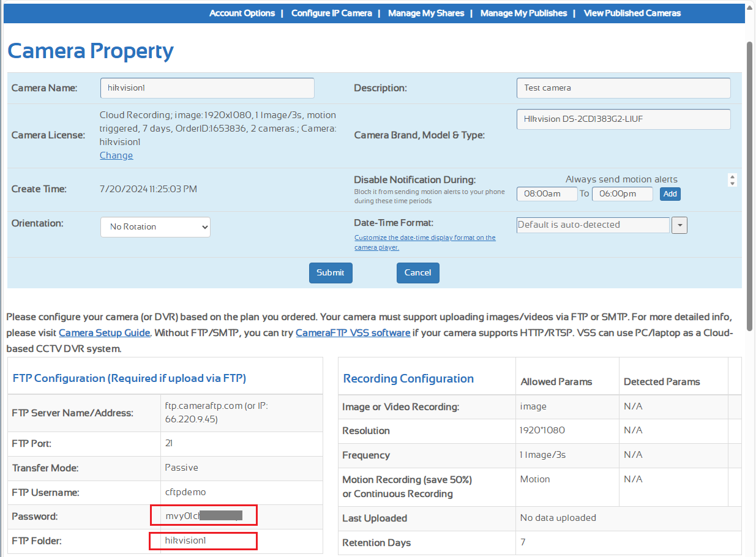This screenshot has height=557, width=756.
Task: Open Manage My Publishes page
Action: (523, 13)
